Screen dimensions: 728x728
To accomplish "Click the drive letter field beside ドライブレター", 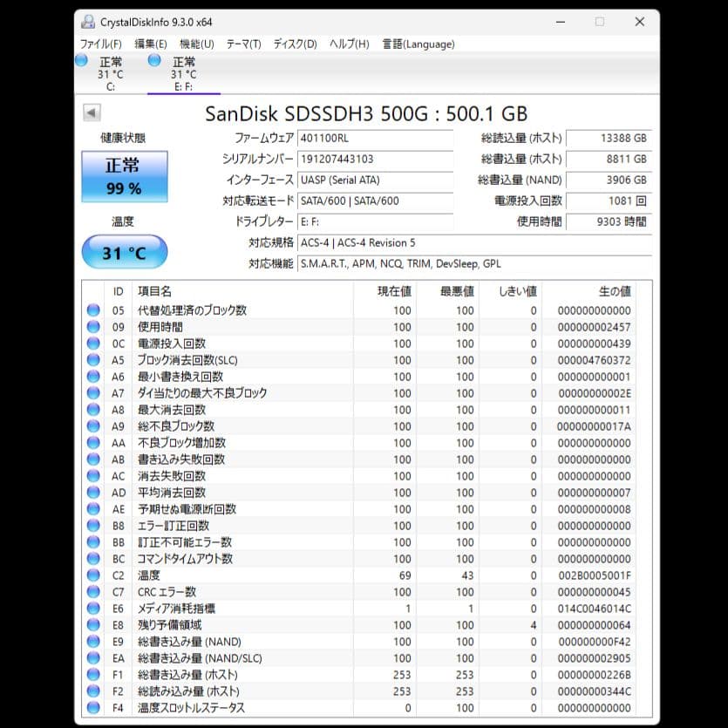I will pos(375,222).
